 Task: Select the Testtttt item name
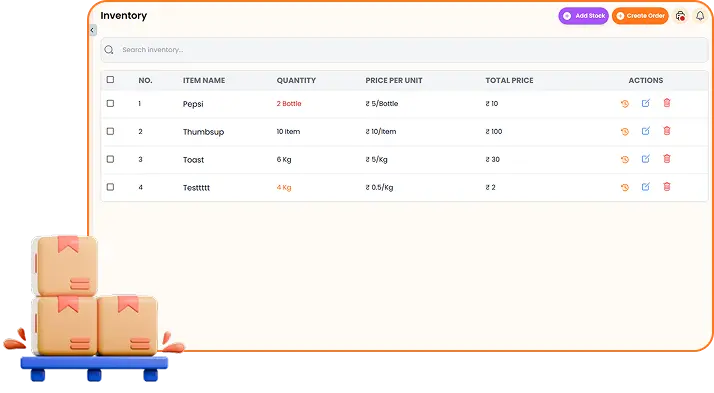(196, 188)
